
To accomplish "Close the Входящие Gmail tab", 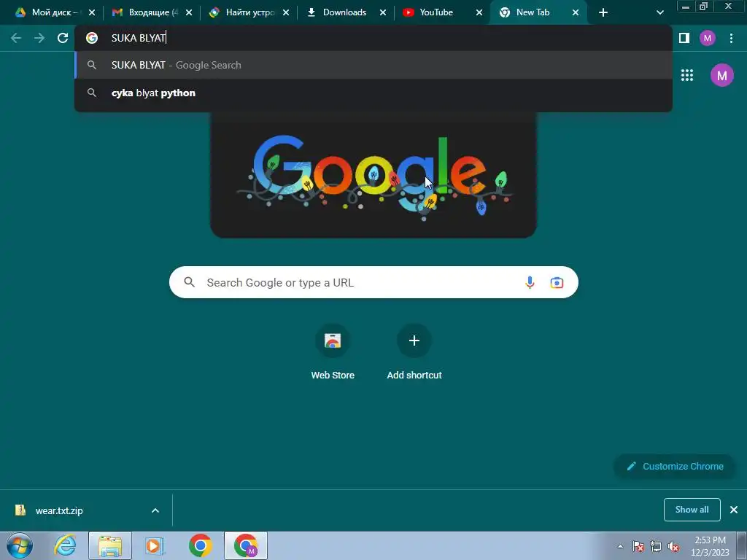I will pyautogui.click(x=189, y=12).
